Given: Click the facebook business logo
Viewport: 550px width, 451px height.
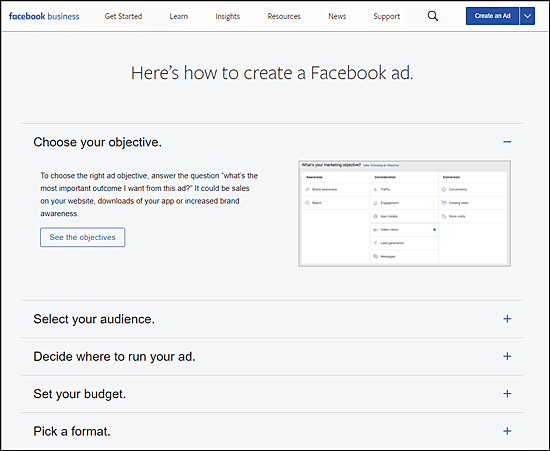Looking at the screenshot, I should click(x=44, y=16).
